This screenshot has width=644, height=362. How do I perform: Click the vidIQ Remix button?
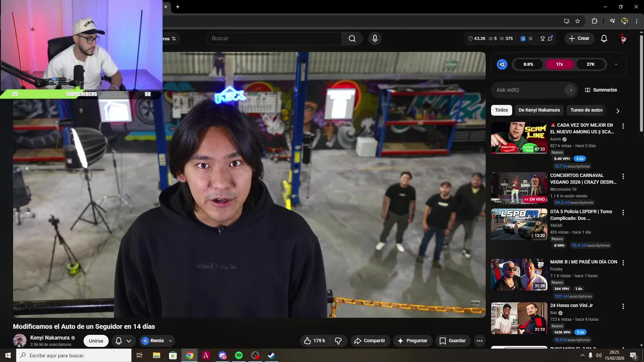click(x=152, y=341)
